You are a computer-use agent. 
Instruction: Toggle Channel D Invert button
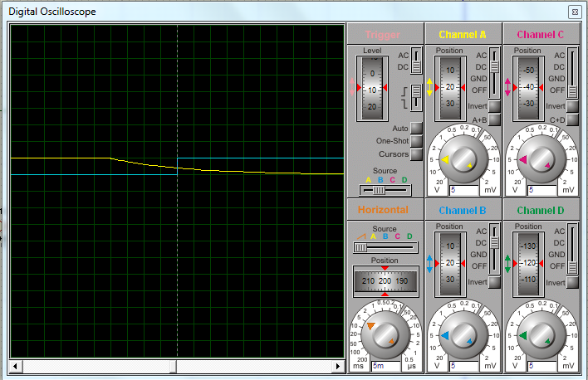(572, 282)
